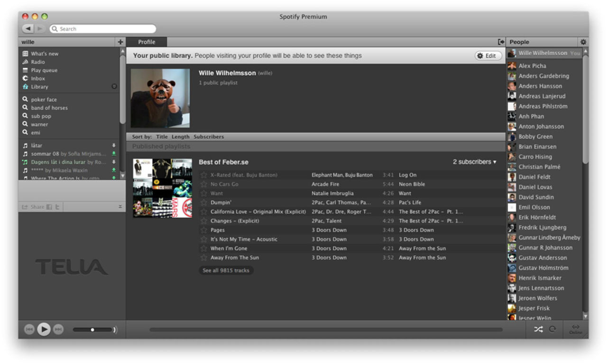Toggle shuffle playback mode
The height and width of the screenshot is (364, 607).
538,329
